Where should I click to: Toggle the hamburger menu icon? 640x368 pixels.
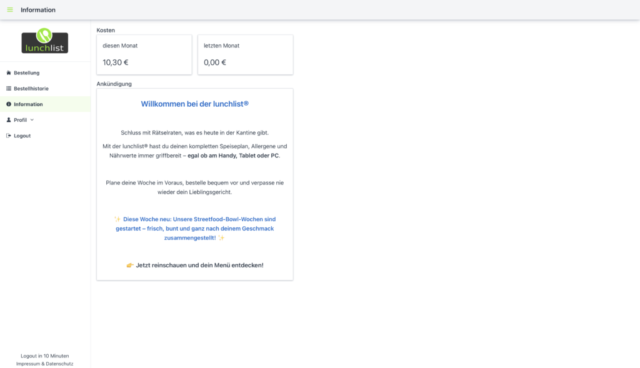pos(10,9)
